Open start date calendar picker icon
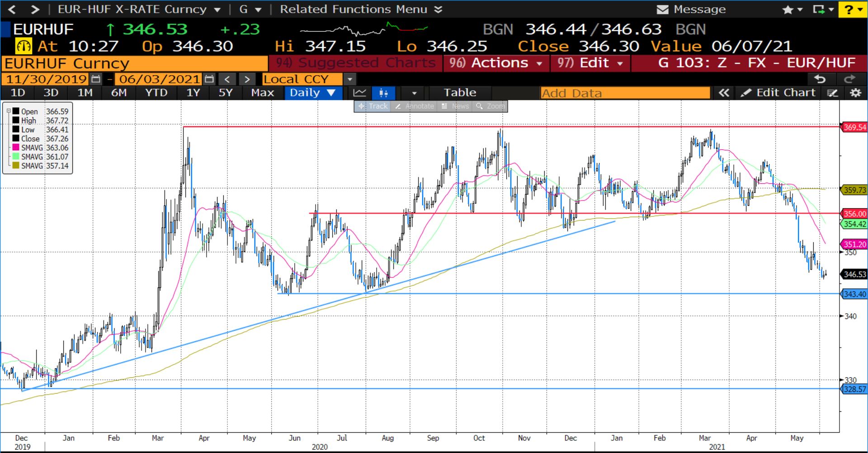 point(96,79)
